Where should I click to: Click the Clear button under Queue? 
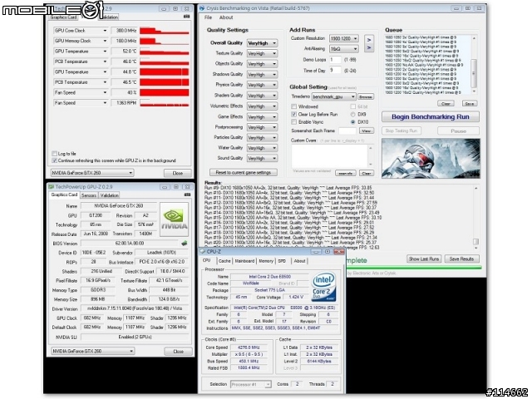coord(446,103)
